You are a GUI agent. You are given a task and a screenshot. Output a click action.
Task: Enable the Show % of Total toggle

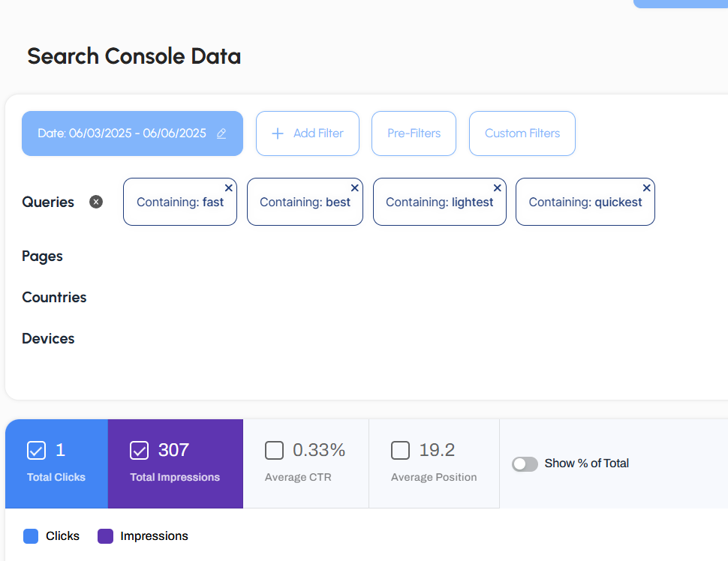tap(525, 463)
